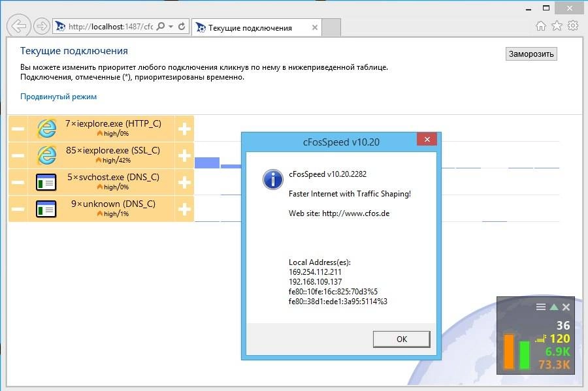Lower priority of 5×svchost.exe (DNS_C)

pos(18,182)
